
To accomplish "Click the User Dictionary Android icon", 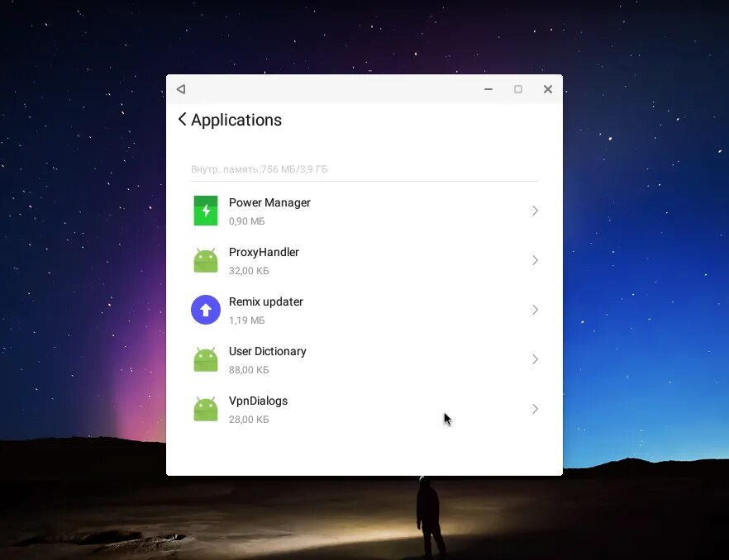I will 206,359.
